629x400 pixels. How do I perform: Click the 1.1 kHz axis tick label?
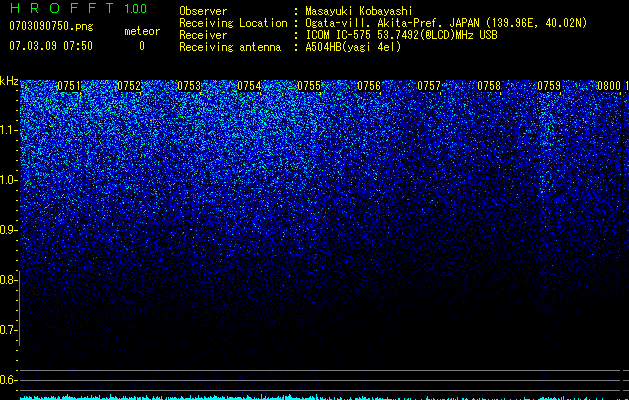pos(8,130)
